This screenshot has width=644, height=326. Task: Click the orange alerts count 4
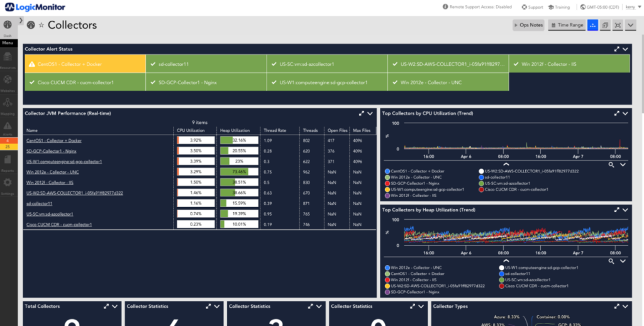pos(8,140)
